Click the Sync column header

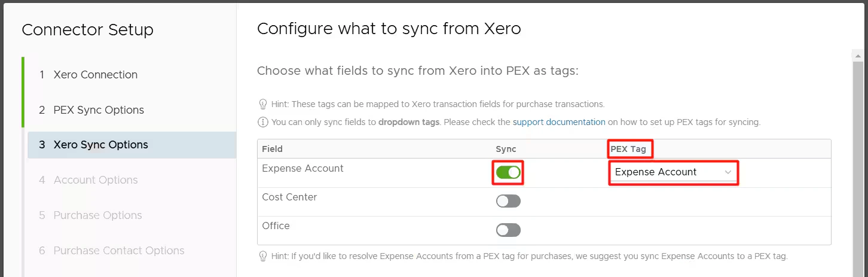(506, 149)
